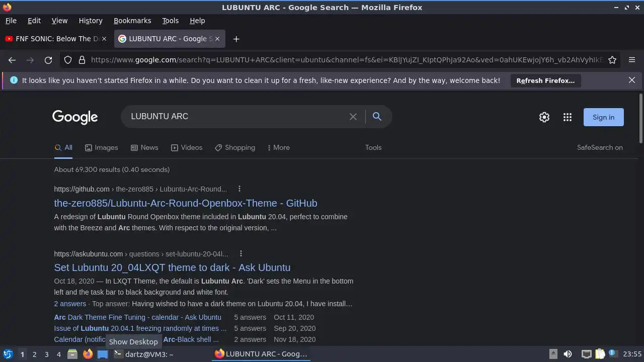Open the 2 answers link
Image resolution: width=644 pixels, height=362 pixels.
[70, 304]
